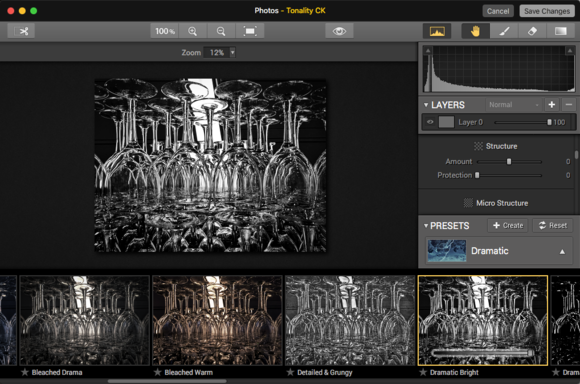Select the eraser tool
Screen dimensions: 580x384
(x=532, y=31)
